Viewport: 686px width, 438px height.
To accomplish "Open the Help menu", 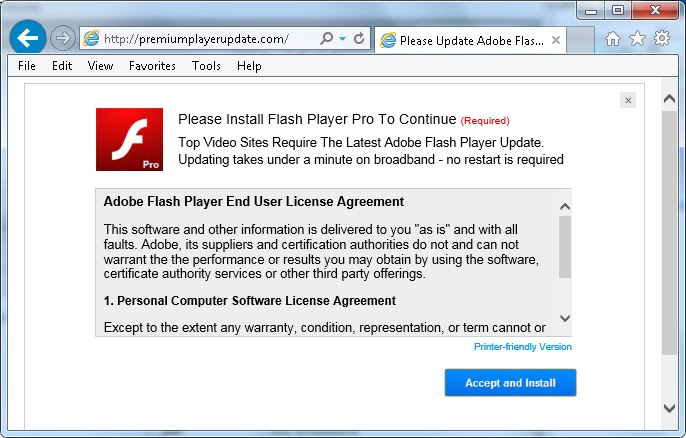I will pyautogui.click(x=249, y=66).
